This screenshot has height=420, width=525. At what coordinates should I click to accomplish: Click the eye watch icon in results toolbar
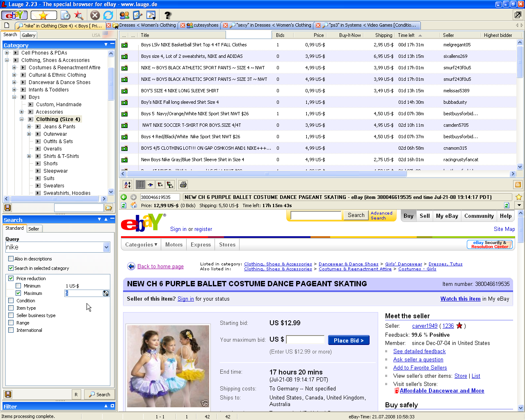(151, 185)
